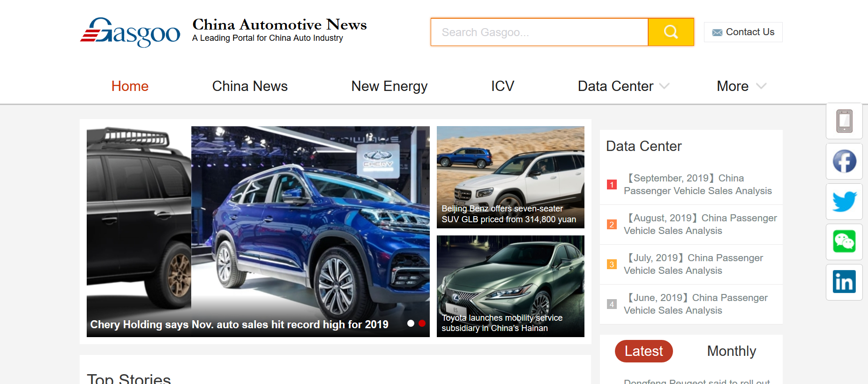The image size is (868, 384).
Task: Expand the More dropdown menu
Action: tap(741, 86)
